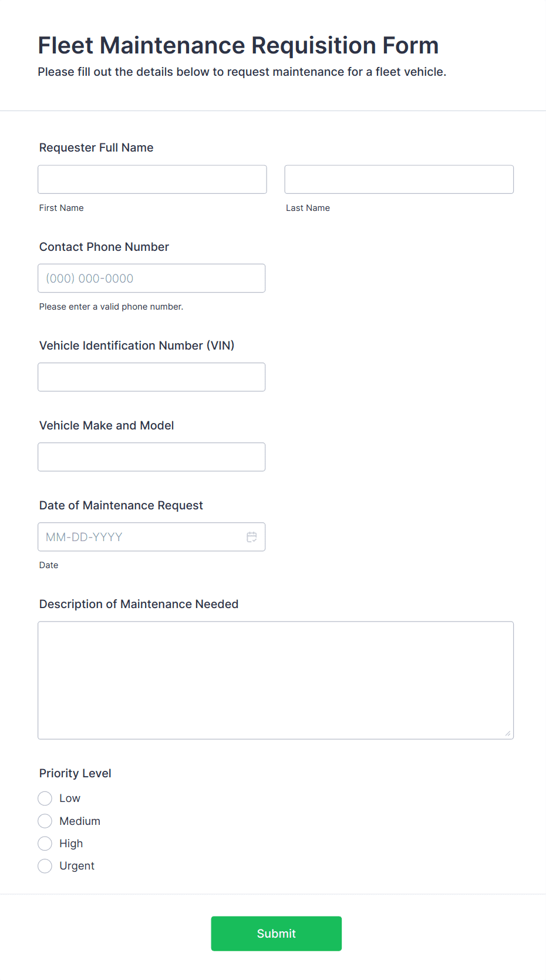Grab the textarea resize handle corner
Screen dimensions: 546x980
point(508,733)
